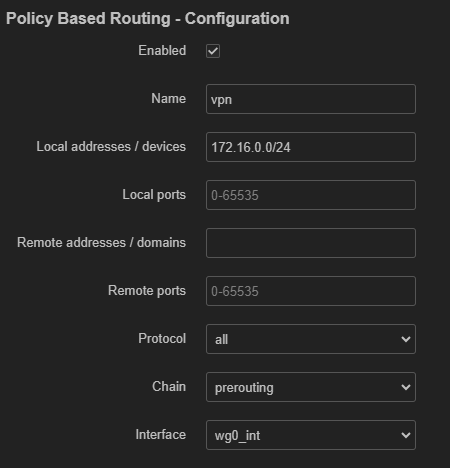Open the Chain dropdown showing prerouting
The image size is (450, 468).
(311, 387)
